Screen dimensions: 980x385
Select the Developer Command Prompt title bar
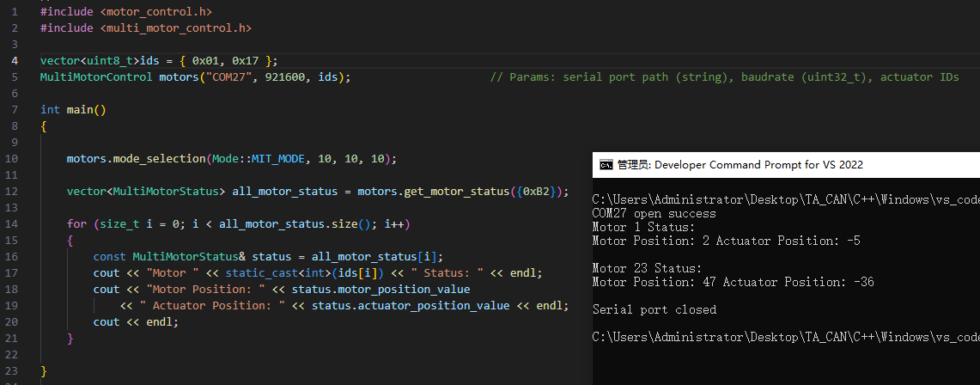786,165
